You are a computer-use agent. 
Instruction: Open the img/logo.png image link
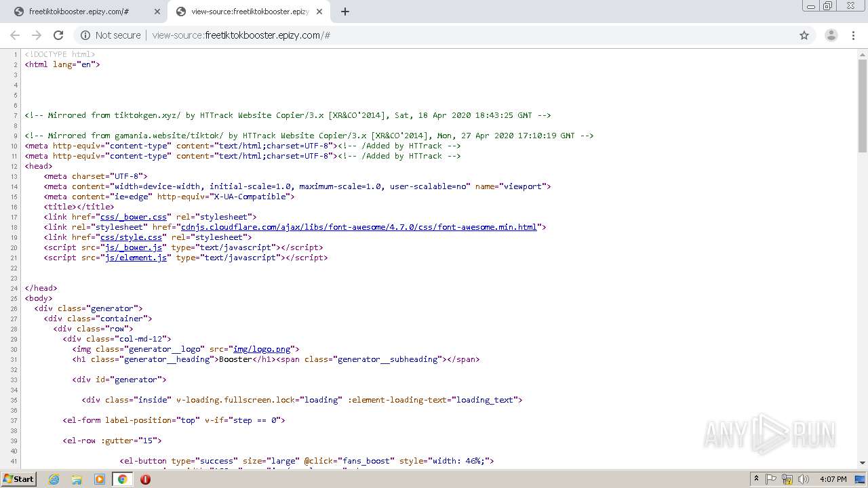[x=262, y=349]
